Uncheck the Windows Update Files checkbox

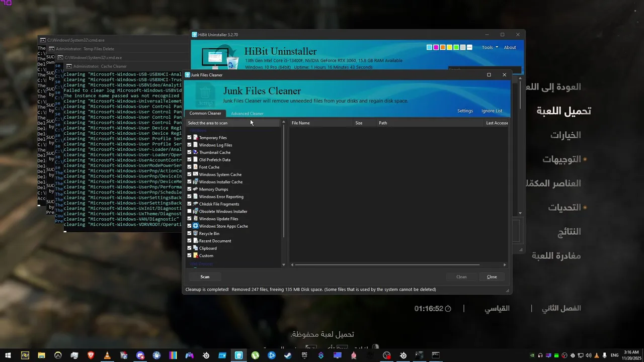point(189,219)
